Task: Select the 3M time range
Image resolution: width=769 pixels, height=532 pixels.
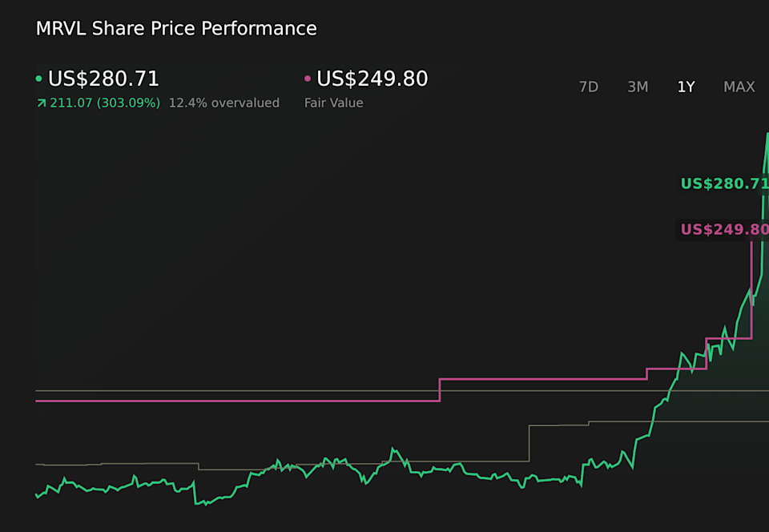Action: coord(638,87)
